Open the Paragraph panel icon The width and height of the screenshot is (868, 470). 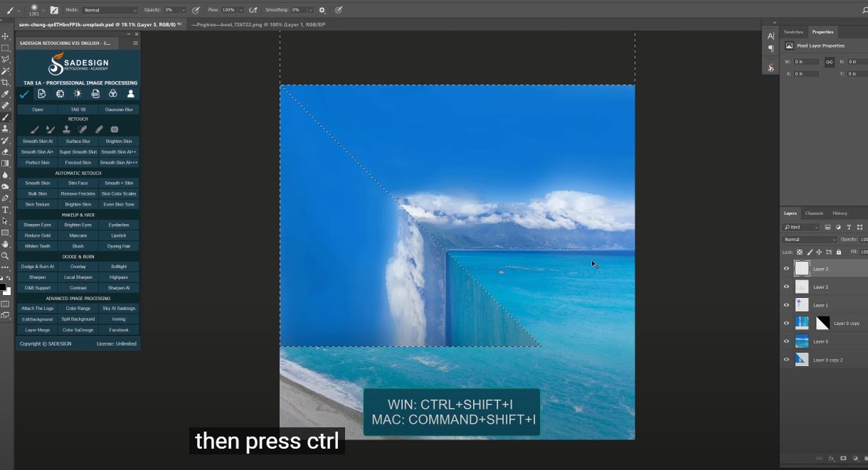[x=771, y=49]
